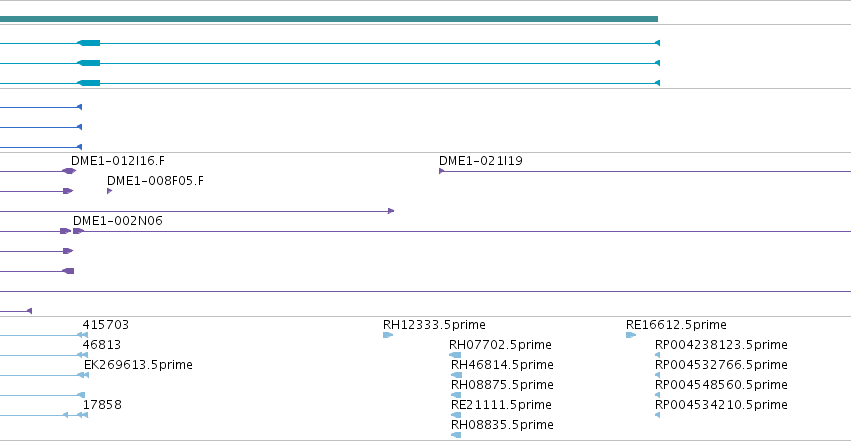Click the RE21111.5prime arrow glyph

(x=456, y=415)
